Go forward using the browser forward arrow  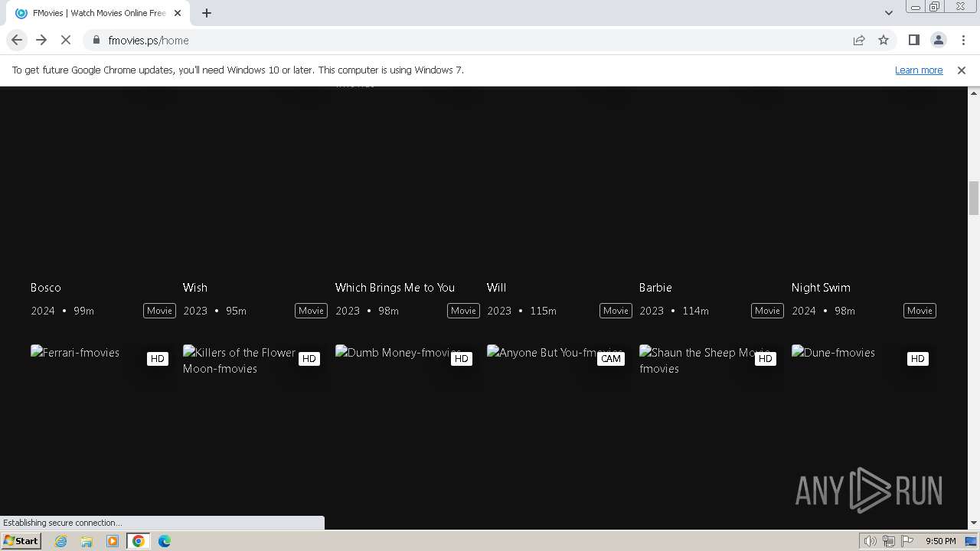click(x=41, y=40)
